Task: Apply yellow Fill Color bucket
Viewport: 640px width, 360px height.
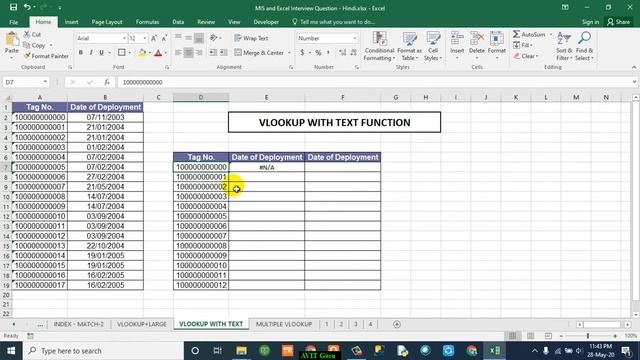Action: 142,53
